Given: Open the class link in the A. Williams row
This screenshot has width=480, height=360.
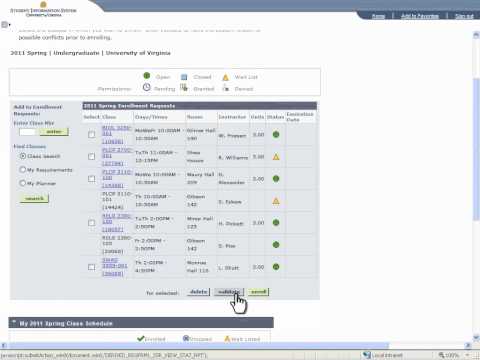Looking at the screenshot, I should pos(117,157).
